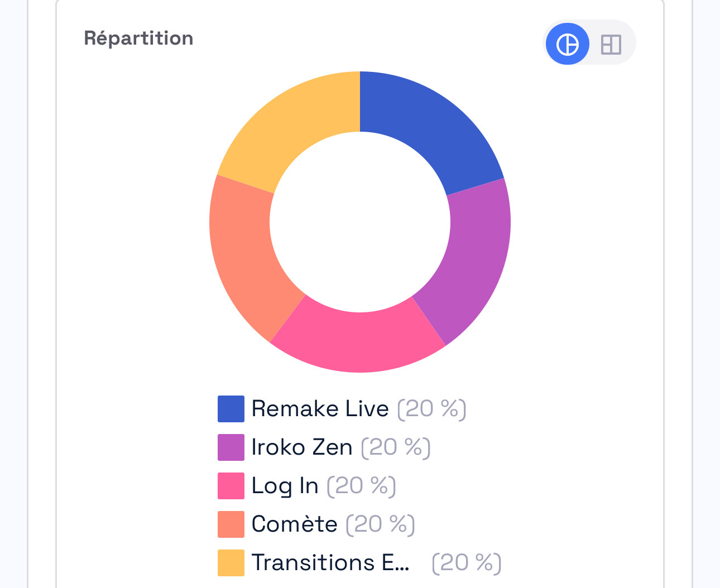Click the Comète 20 % value

(380, 524)
